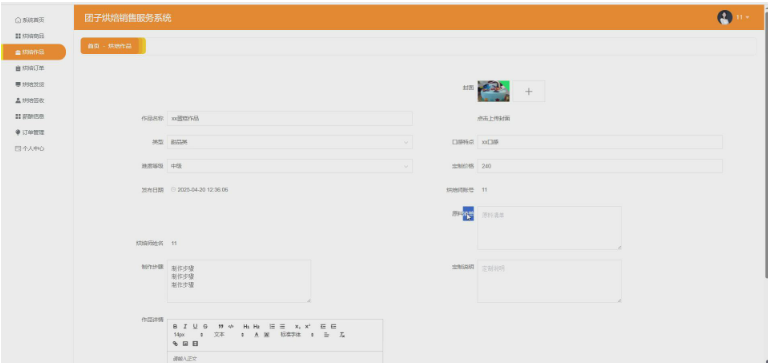Viewport: 768px width, 363px height.
Task: Open 个人中心 in the sidebar
Action: [x=30, y=148]
